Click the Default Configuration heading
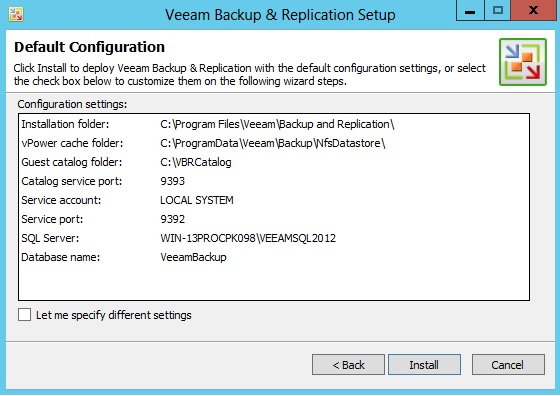 tap(89, 47)
